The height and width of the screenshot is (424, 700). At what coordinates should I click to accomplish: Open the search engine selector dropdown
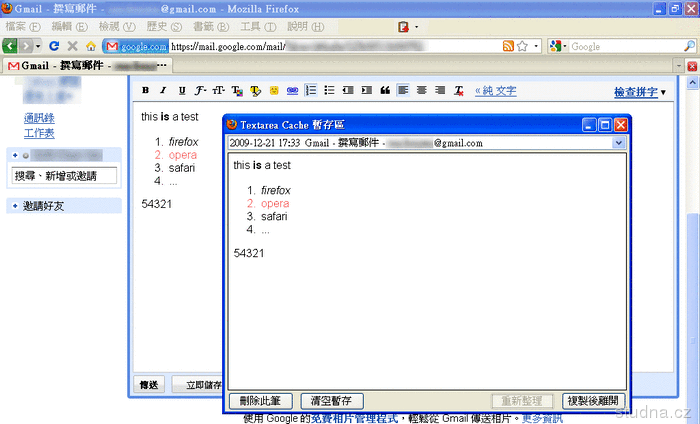pos(558,46)
